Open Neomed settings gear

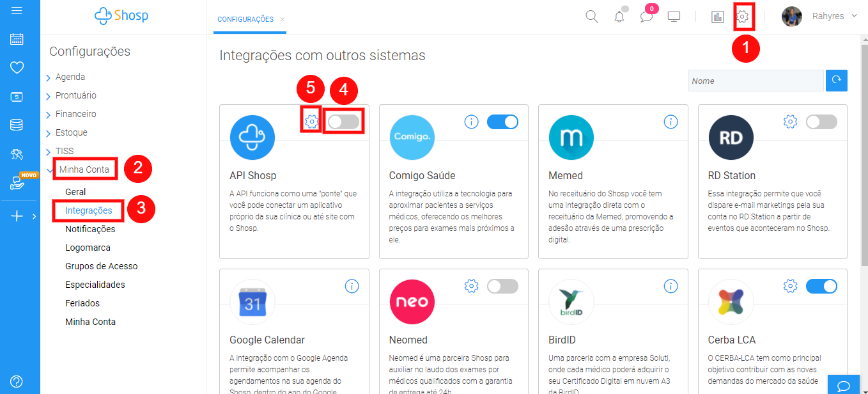point(472,286)
